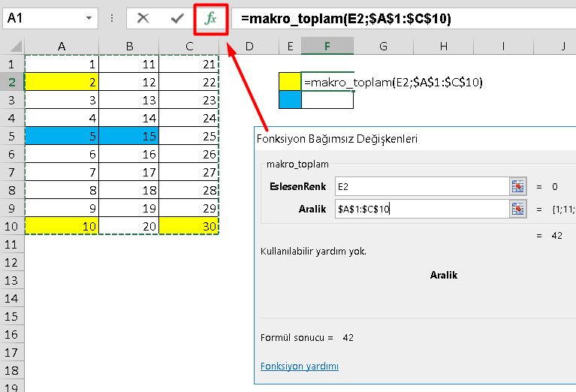Open the formula bar options dots
This screenshot has height=392, width=576.
point(112,18)
